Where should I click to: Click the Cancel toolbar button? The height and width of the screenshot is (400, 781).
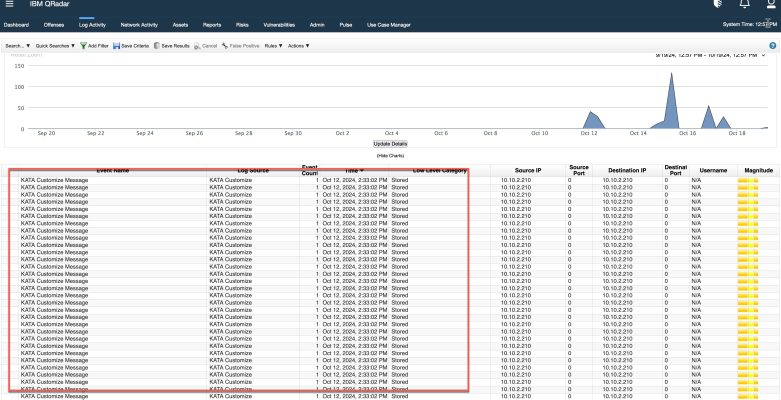click(x=205, y=46)
